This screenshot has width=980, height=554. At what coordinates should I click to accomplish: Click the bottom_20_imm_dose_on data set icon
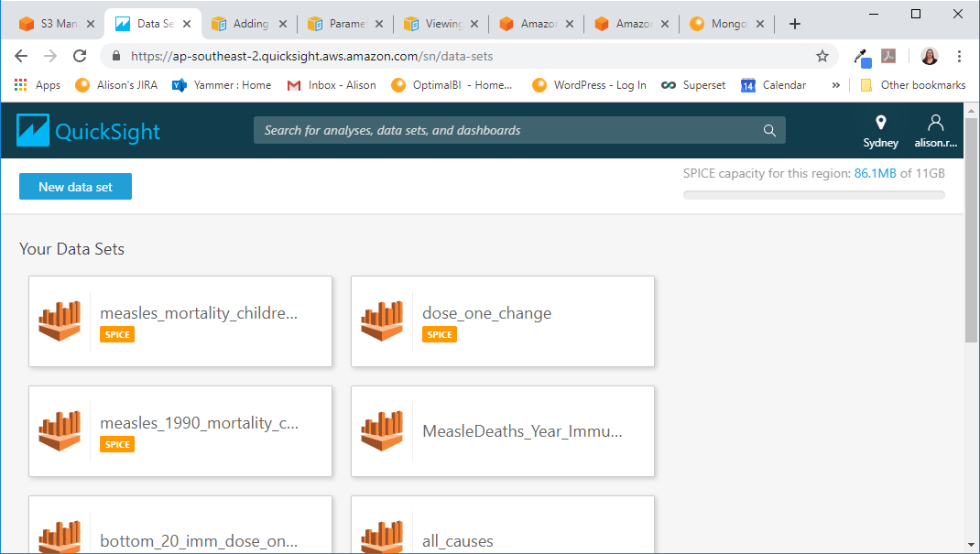click(60, 537)
